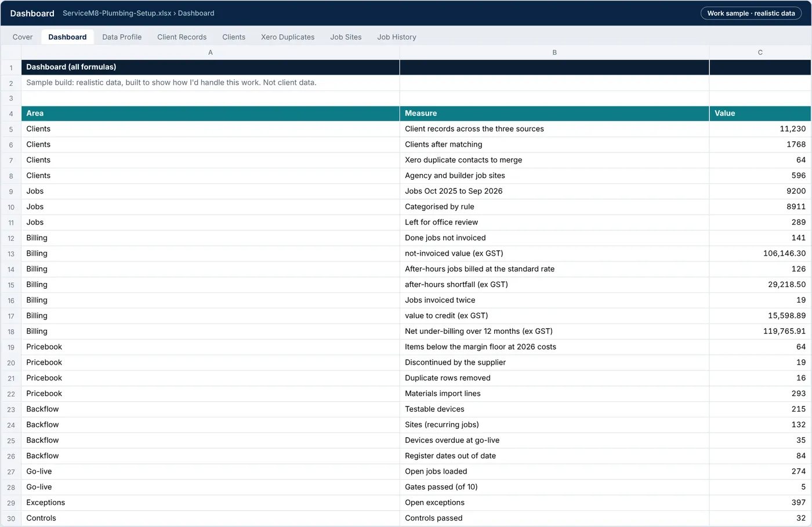Select the value 15,598.89 cell
The height and width of the screenshot is (527, 812).
click(760, 316)
